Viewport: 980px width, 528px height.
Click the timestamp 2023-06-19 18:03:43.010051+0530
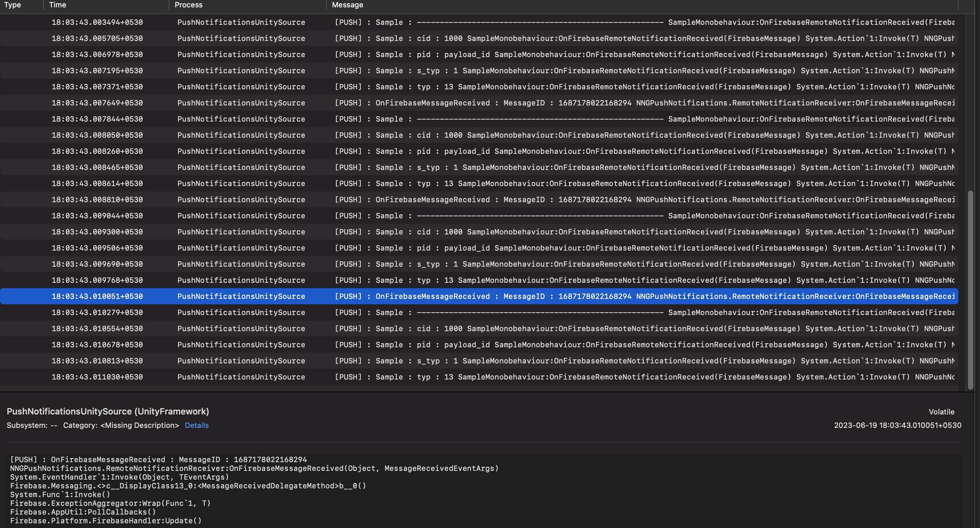899,425
